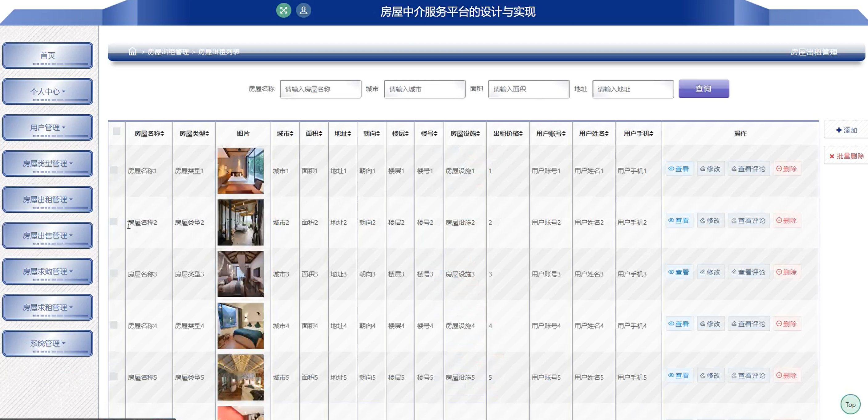Delete the 房屋名称3 row
The width and height of the screenshot is (868, 420).
pos(787,272)
